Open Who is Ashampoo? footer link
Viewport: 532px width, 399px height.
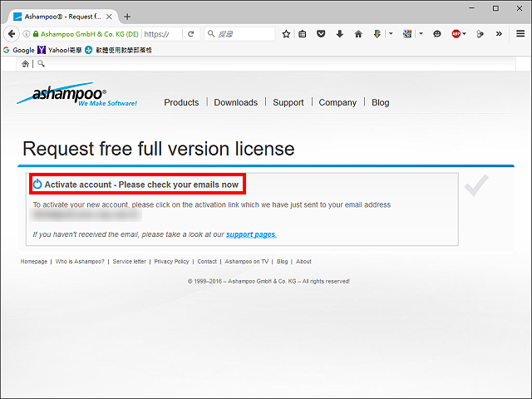point(80,262)
